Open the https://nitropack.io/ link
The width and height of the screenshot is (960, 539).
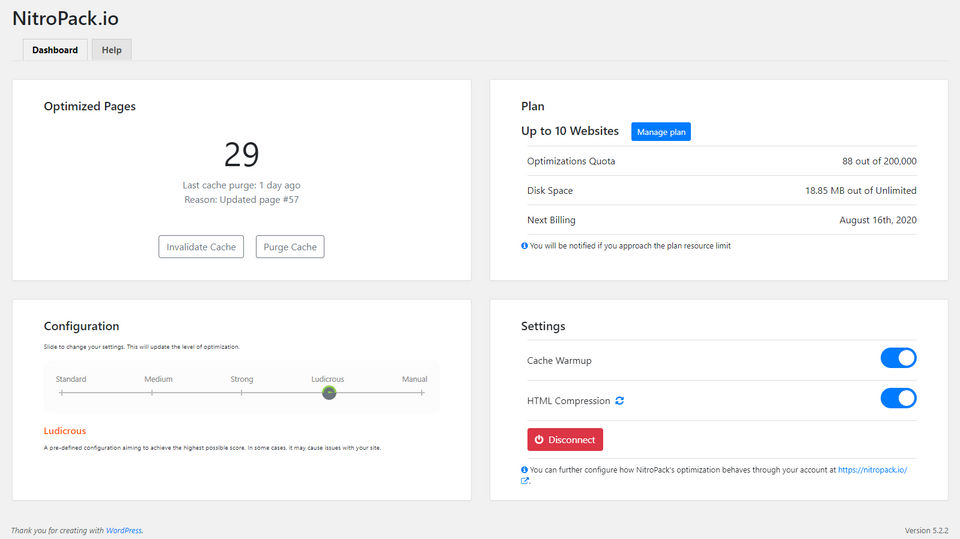(x=872, y=470)
